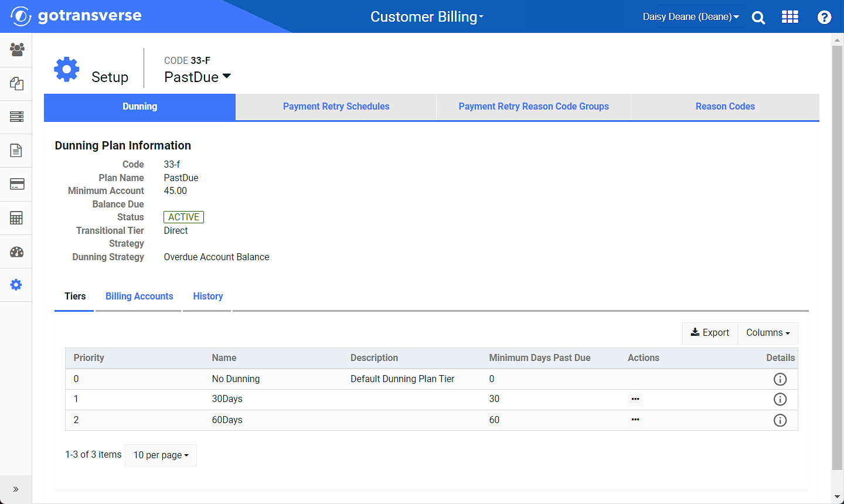View details info icon for 30Days tier
Image resolution: width=844 pixels, height=504 pixels.
coord(780,399)
